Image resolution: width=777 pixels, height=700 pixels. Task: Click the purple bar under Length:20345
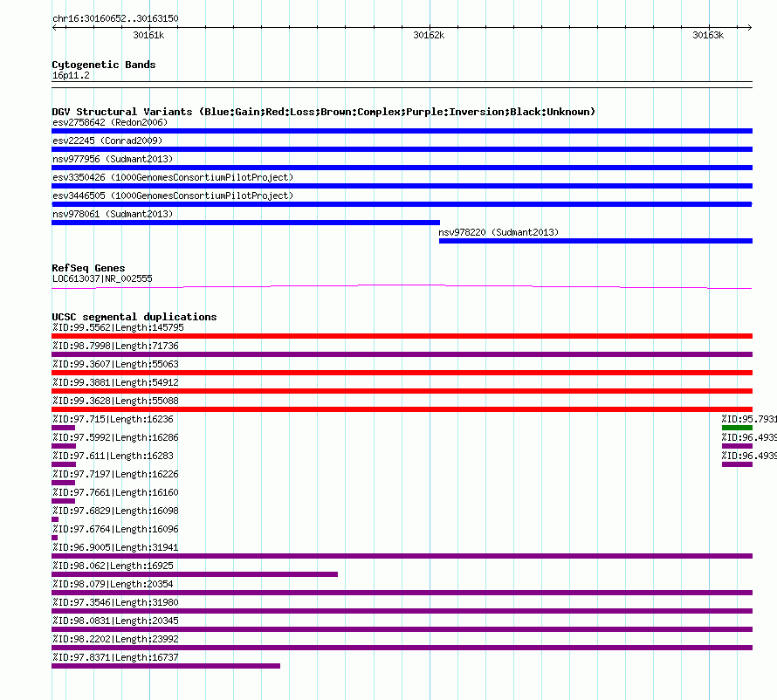tap(402, 629)
